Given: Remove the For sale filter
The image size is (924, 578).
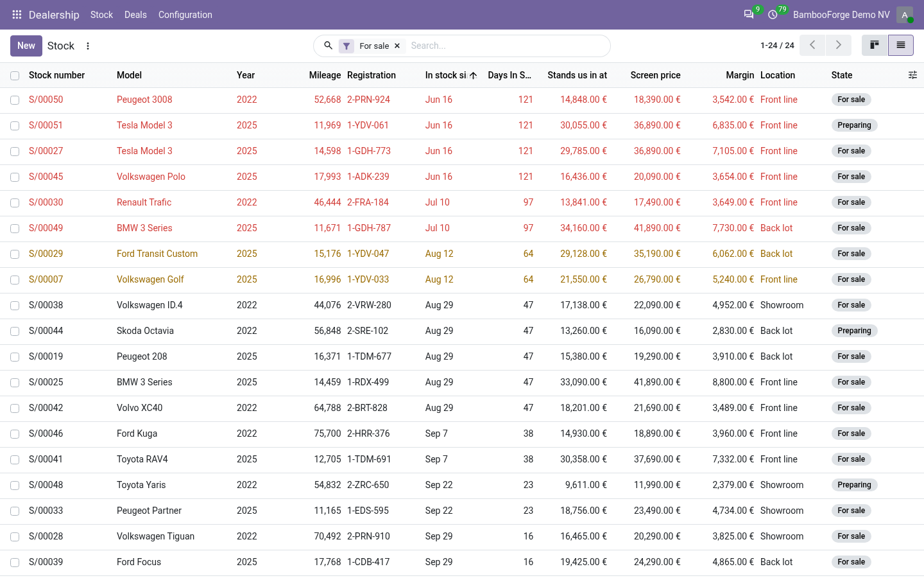Looking at the screenshot, I should pos(397,46).
